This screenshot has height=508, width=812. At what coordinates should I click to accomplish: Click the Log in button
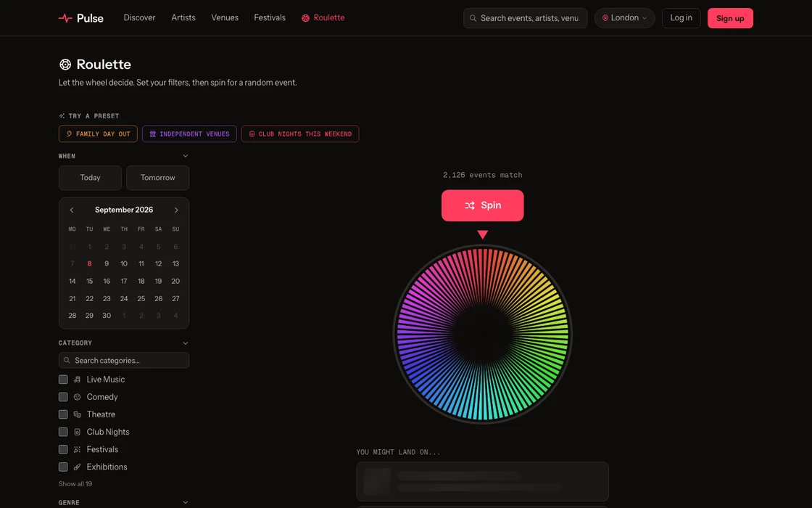pos(681,18)
